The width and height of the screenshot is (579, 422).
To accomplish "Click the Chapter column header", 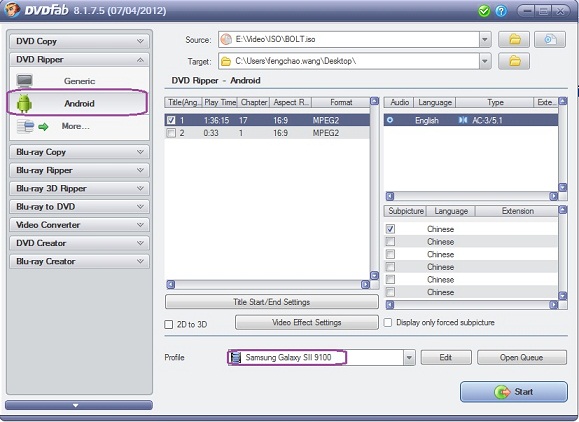I will point(254,102).
